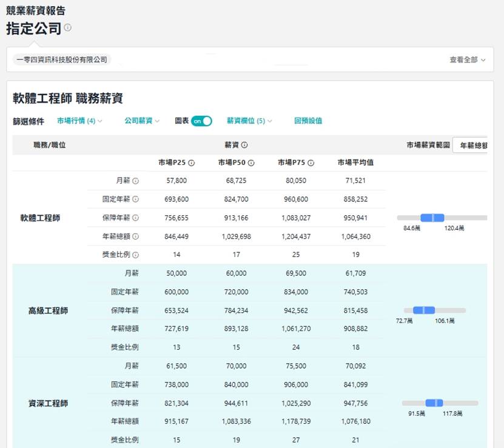Click info icon next to 市場P25
This screenshot has width=504, height=448.
192,162
